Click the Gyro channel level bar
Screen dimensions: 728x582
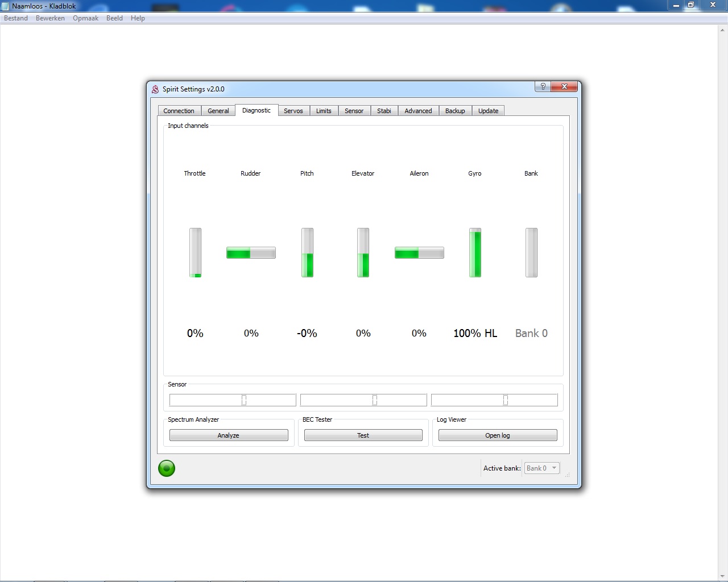click(475, 253)
